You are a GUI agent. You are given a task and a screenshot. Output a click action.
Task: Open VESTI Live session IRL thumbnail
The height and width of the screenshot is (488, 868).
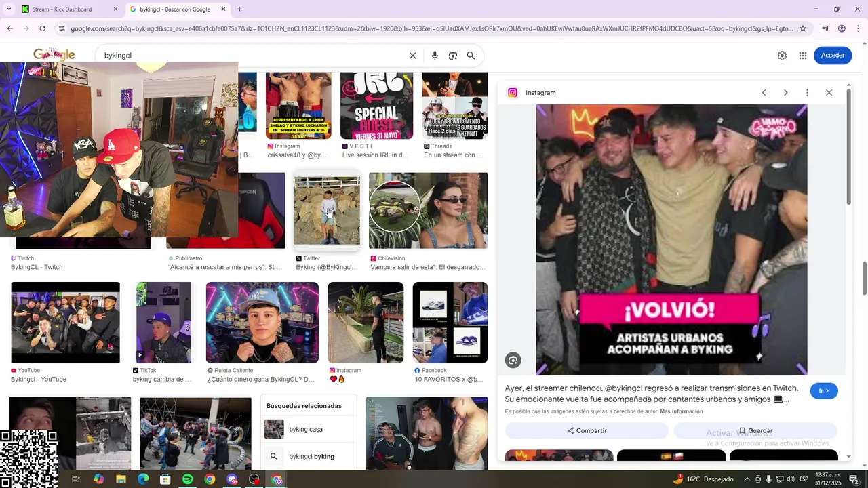click(x=376, y=106)
